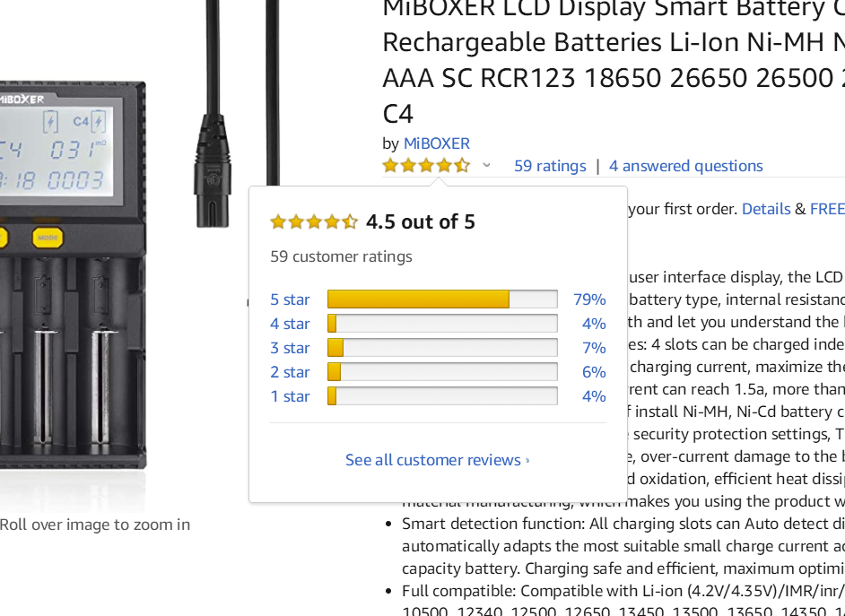Click the star rating icons under product title

pyautogui.click(x=425, y=166)
